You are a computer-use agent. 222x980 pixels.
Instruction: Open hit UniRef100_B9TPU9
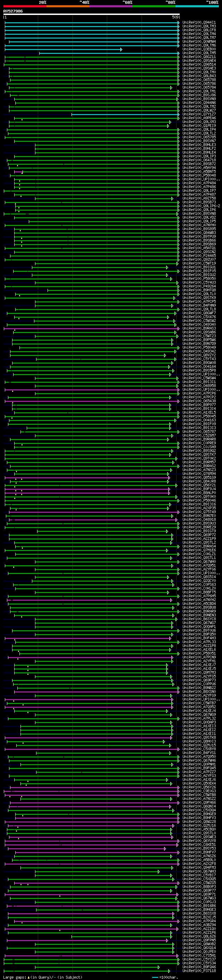pos(199,237)
